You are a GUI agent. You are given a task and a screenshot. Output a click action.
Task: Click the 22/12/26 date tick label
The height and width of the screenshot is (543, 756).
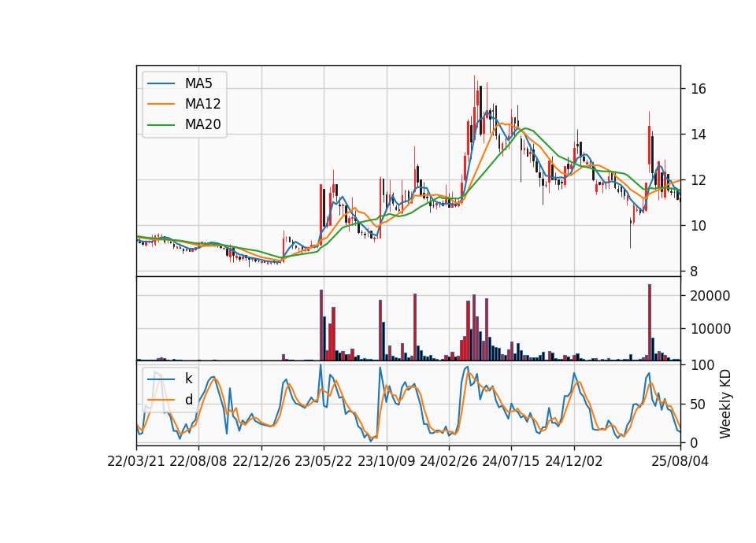pos(261,461)
